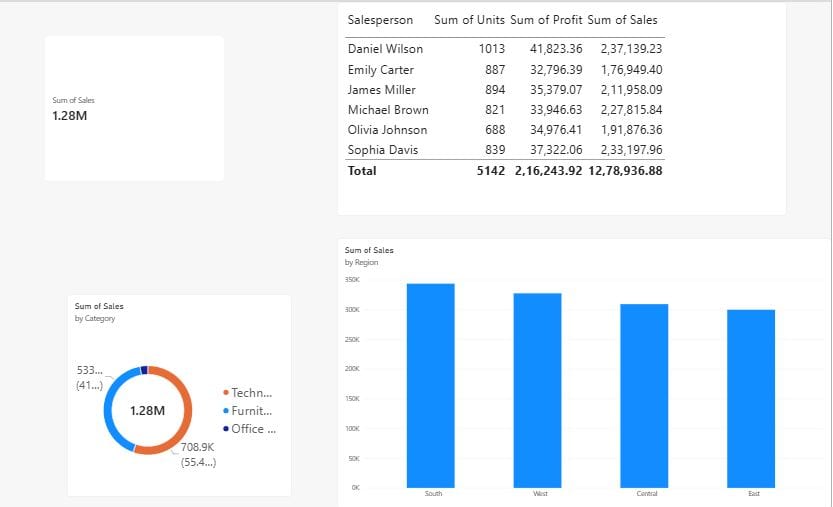Click units value 894
This screenshot has width=833, height=507.
pyautogui.click(x=495, y=90)
